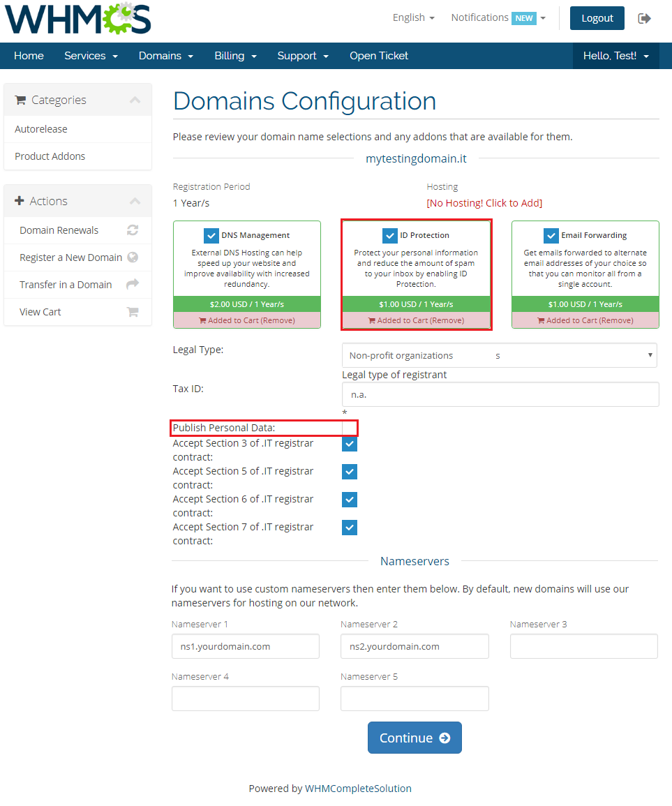Click the mytestingdomain.it heading
This screenshot has height=806, width=672.
[416, 158]
